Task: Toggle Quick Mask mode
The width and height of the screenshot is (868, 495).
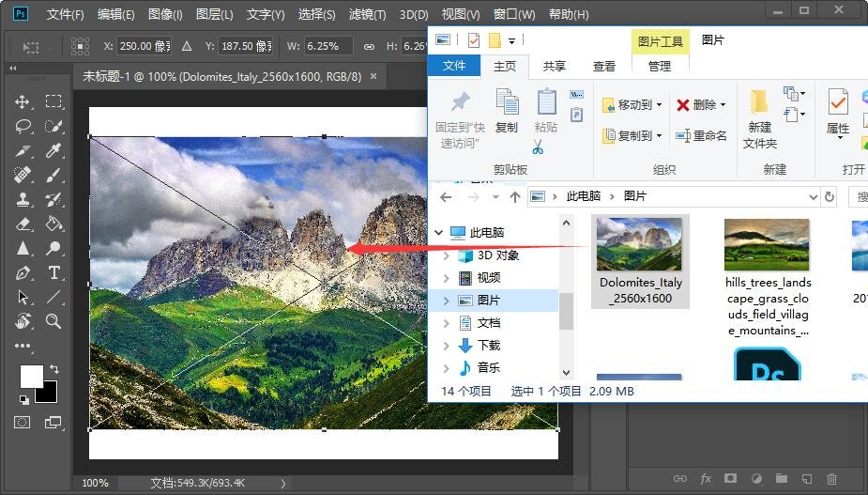Action: [x=23, y=423]
